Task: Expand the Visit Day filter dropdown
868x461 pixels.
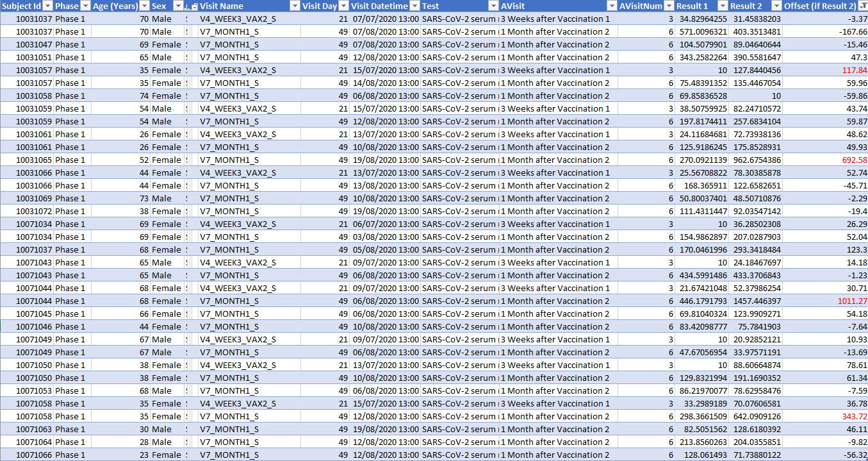Action: click(x=343, y=6)
